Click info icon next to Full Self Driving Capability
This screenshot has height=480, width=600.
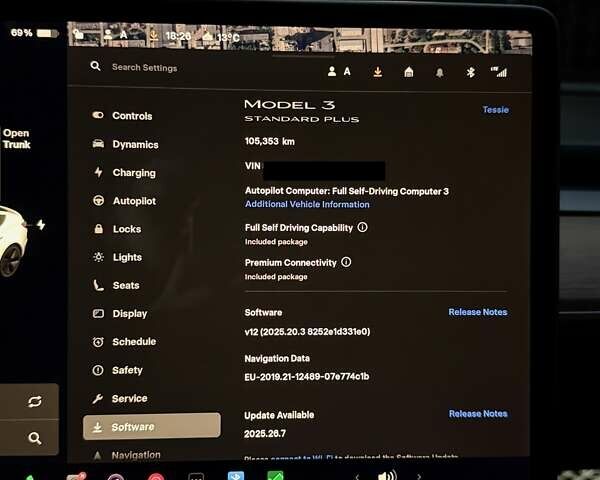click(362, 228)
